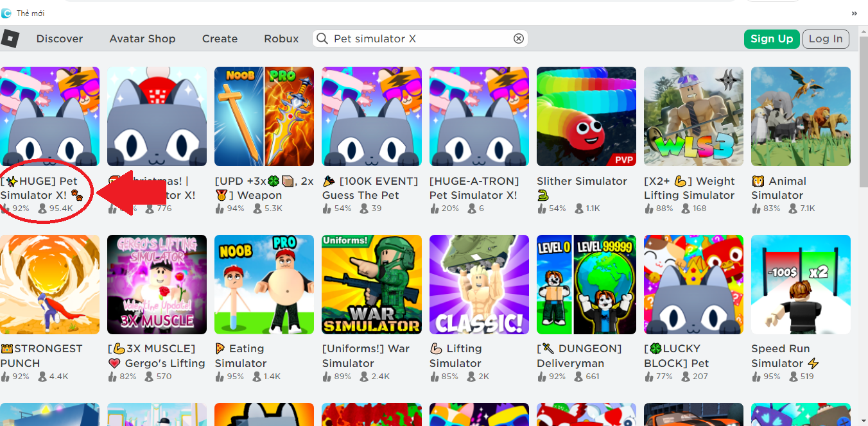Open Eating Simulator thumbnail

coord(265,284)
